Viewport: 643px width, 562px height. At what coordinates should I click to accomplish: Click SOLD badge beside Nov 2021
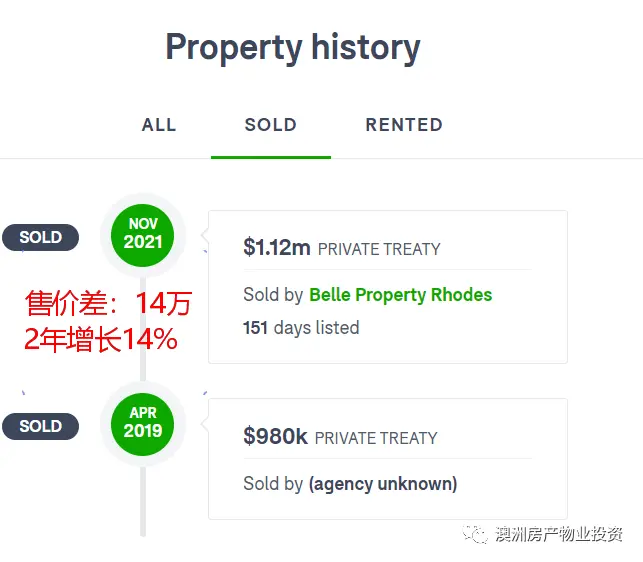41,237
